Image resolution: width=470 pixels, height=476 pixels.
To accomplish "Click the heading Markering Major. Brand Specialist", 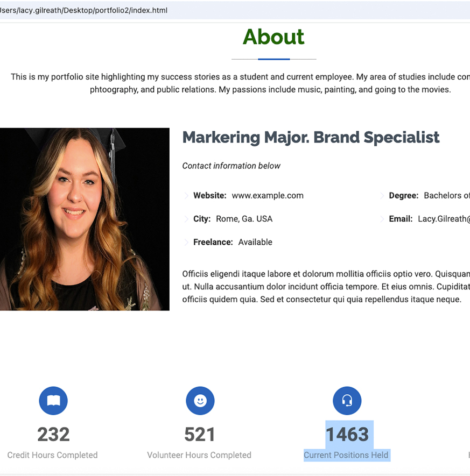I will pyautogui.click(x=311, y=137).
